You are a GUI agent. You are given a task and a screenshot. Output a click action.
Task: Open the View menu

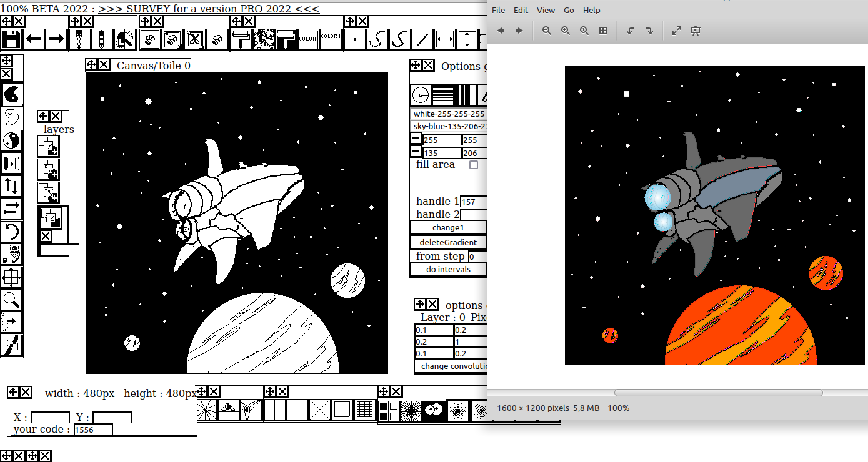[546, 10]
